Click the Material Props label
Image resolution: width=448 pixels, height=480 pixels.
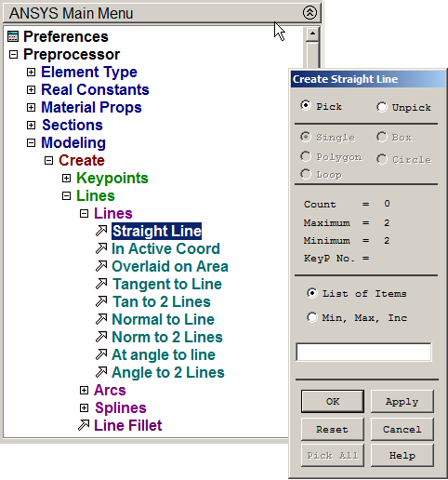pyautogui.click(x=91, y=108)
